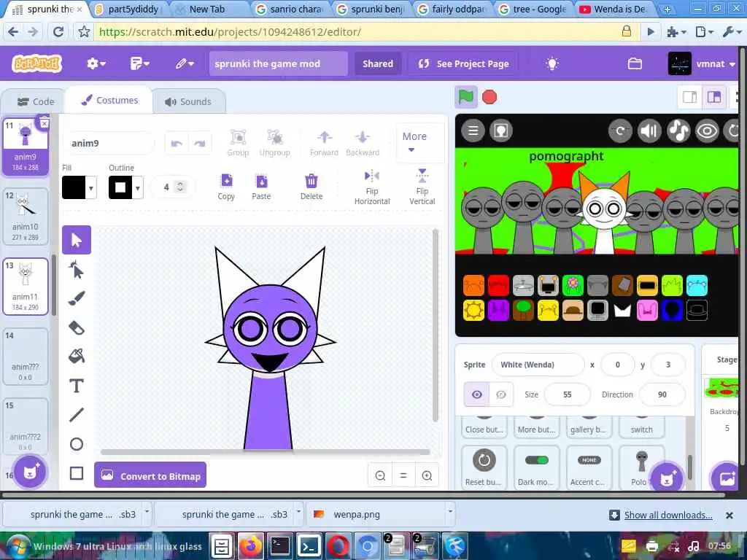Click the redo arrow
The image size is (747, 560).
coord(200,144)
